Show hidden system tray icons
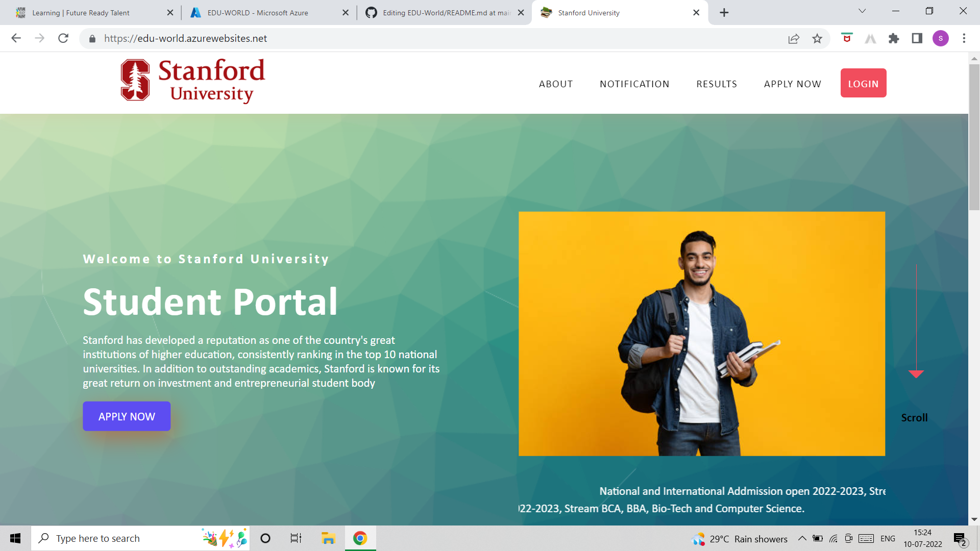 click(802, 538)
